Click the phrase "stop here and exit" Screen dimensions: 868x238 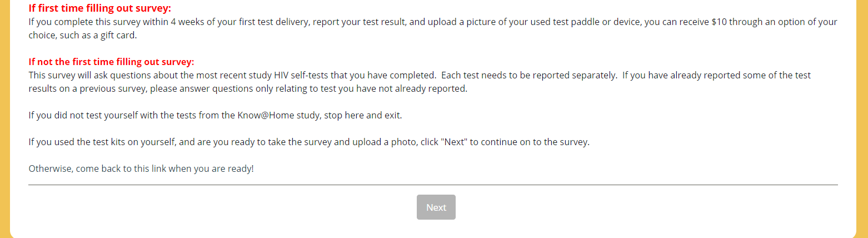coord(362,115)
